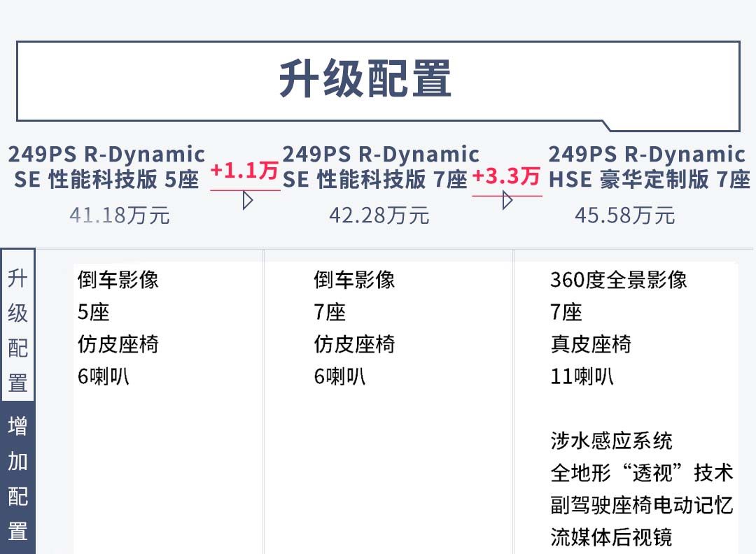Select the 11喇叭 feature entry
Screen dimensions: 756x554
point(582,377)
